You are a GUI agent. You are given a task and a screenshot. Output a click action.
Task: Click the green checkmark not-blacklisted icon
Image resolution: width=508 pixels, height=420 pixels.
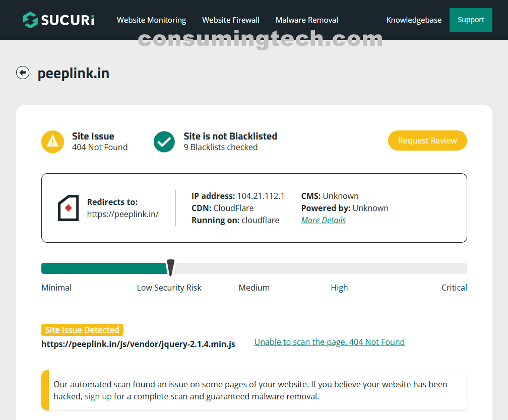[164, 142]
